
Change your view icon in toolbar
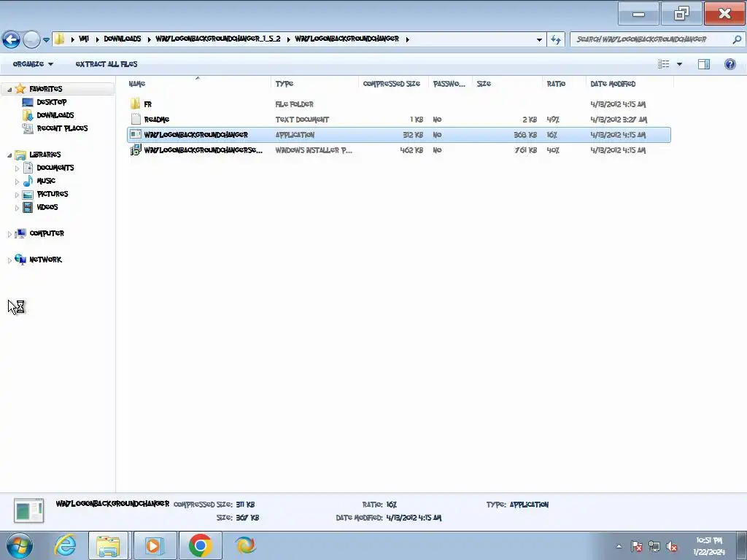pos(664,64)
